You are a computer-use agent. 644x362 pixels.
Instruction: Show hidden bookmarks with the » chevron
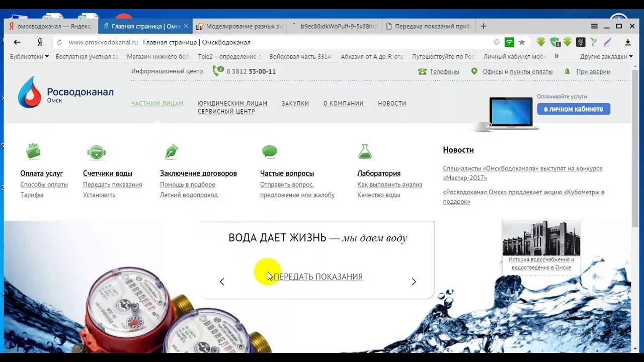[x=556, y=56]
